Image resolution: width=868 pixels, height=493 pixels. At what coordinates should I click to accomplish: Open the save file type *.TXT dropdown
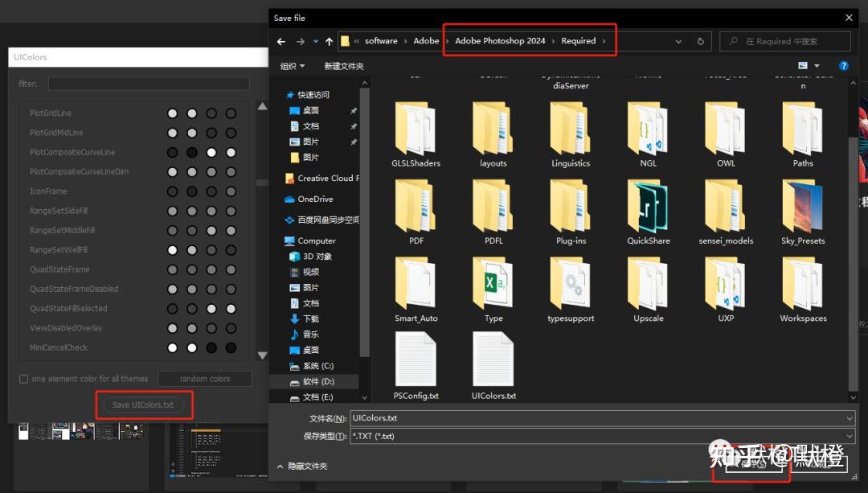849,436
